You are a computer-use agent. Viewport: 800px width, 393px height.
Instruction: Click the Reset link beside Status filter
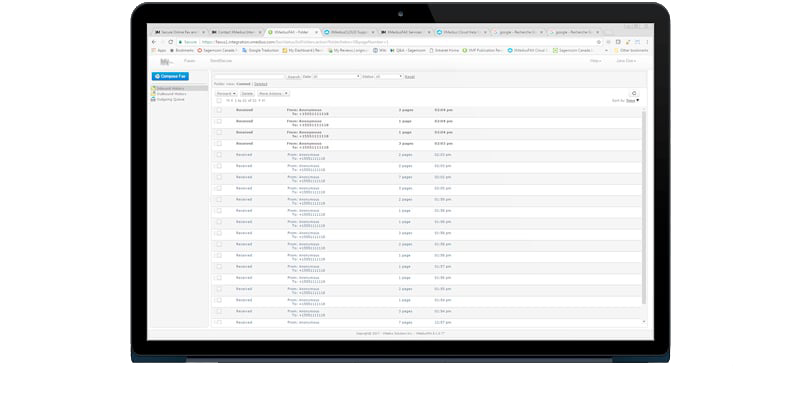click(410, 77)
